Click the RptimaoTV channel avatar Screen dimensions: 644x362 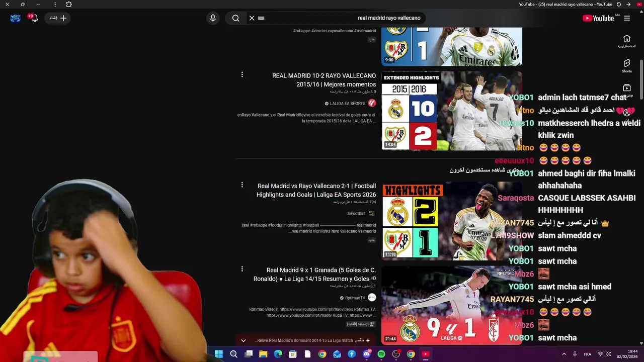pyautogui.click(x=372, y=298)
